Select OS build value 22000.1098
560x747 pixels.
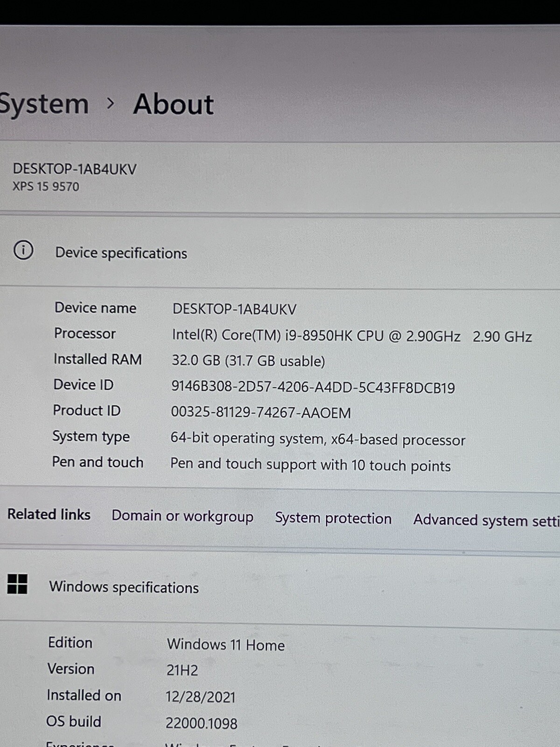click(x=201, y=723)
